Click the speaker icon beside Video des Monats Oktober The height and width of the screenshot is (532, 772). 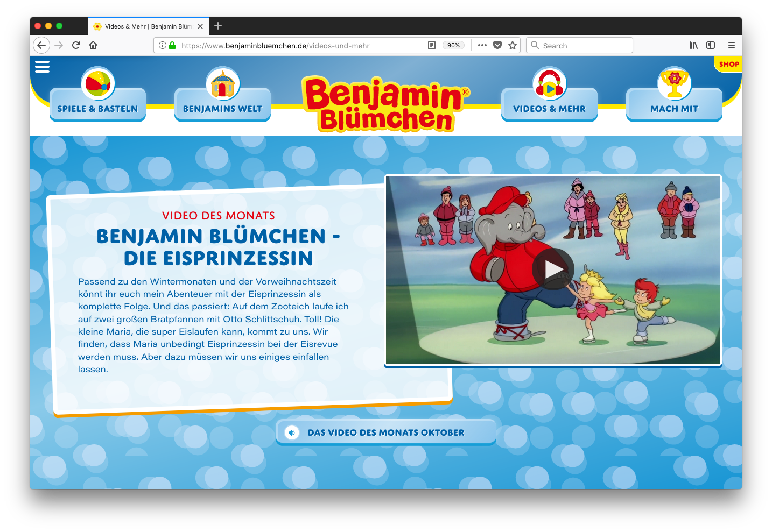coord(292,432)
